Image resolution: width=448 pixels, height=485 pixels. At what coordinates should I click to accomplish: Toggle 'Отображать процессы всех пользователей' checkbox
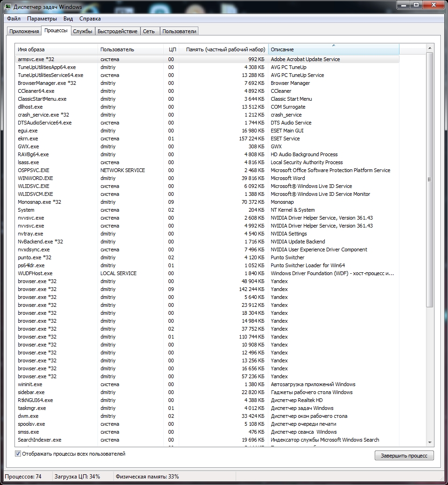click(18, 454)
